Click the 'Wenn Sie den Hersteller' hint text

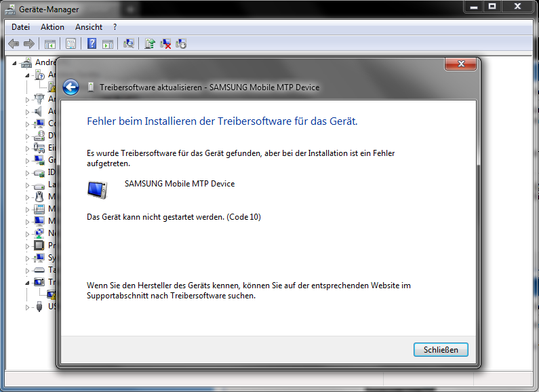tap(249, 290)
